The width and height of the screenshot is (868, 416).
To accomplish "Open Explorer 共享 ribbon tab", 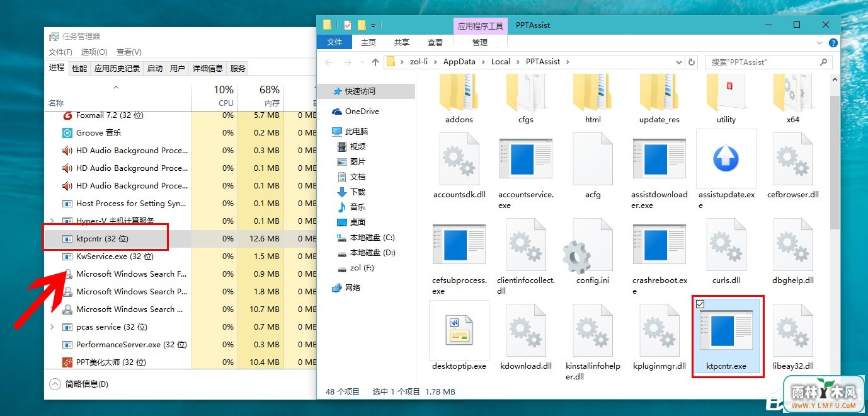I will pos(401,42).
